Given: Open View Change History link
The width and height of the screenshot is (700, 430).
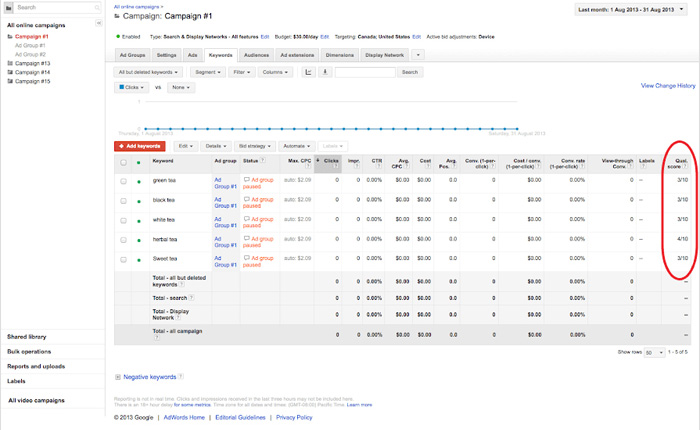Looking at the screenshot, I should pos(668,85).
